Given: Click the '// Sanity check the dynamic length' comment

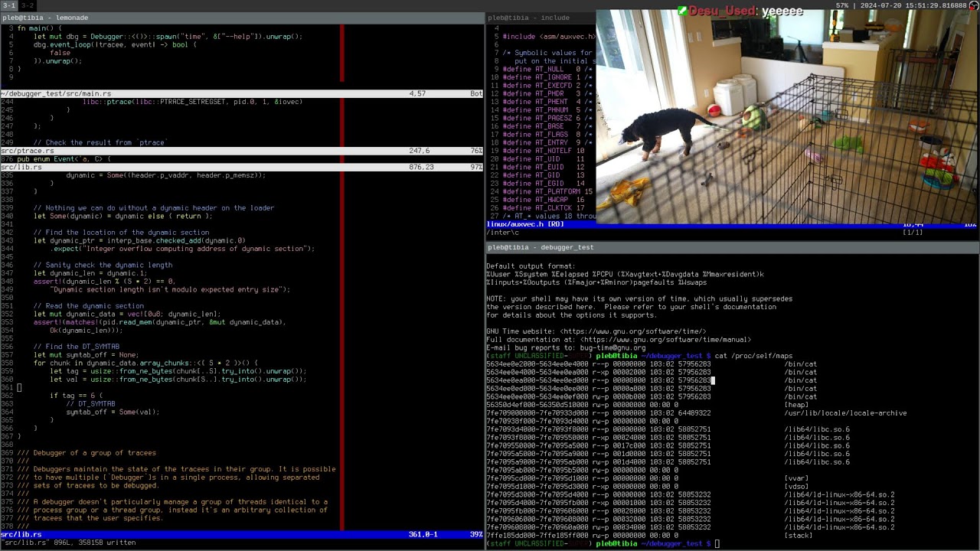Looking at the screenshot, I should (103, 265).
